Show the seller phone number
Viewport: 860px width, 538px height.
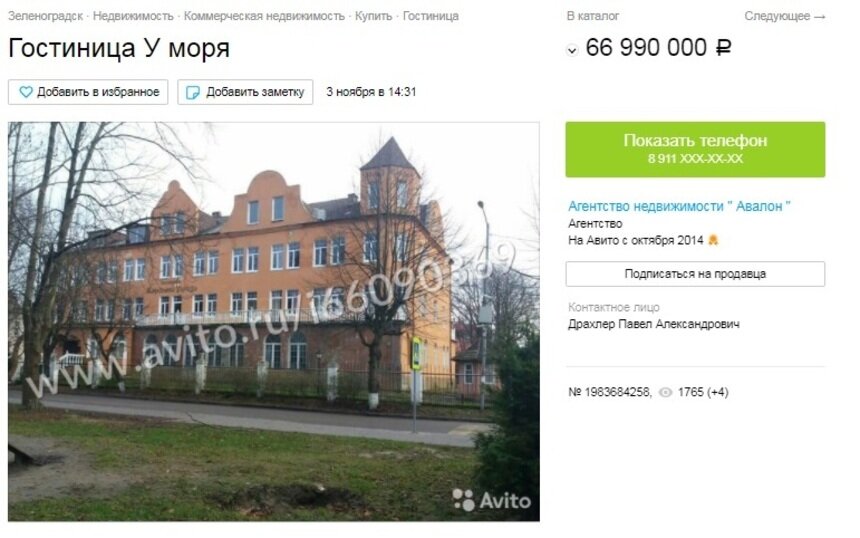pyautogui.click(x=695, y=149)
